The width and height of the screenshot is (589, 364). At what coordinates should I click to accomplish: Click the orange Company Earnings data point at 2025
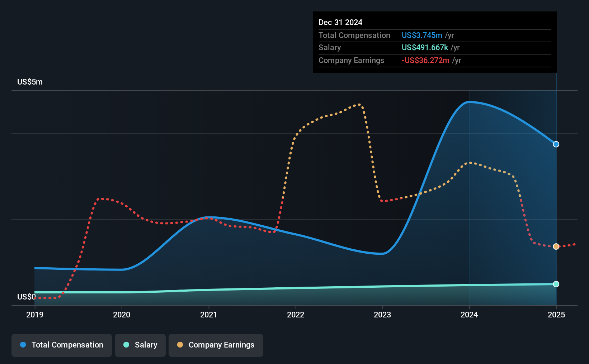click(x=556, y=246)
